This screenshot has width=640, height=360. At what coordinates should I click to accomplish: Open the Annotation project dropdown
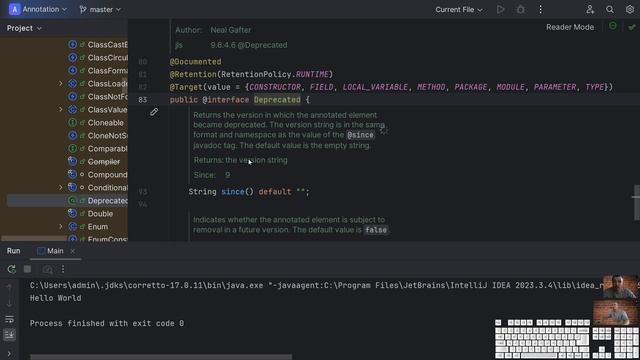[x=38, y=9]
